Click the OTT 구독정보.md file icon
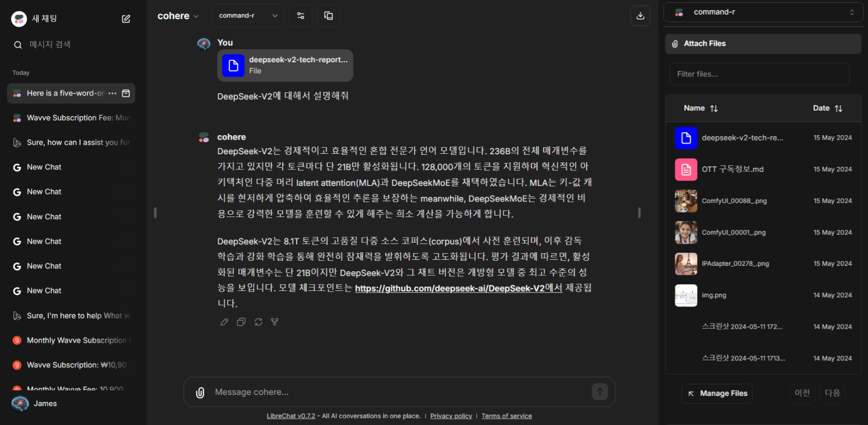The image size is (868, 425). point(686,170)
